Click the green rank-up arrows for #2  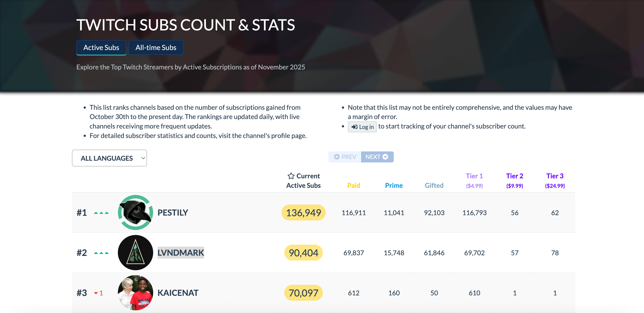point(101,253)
